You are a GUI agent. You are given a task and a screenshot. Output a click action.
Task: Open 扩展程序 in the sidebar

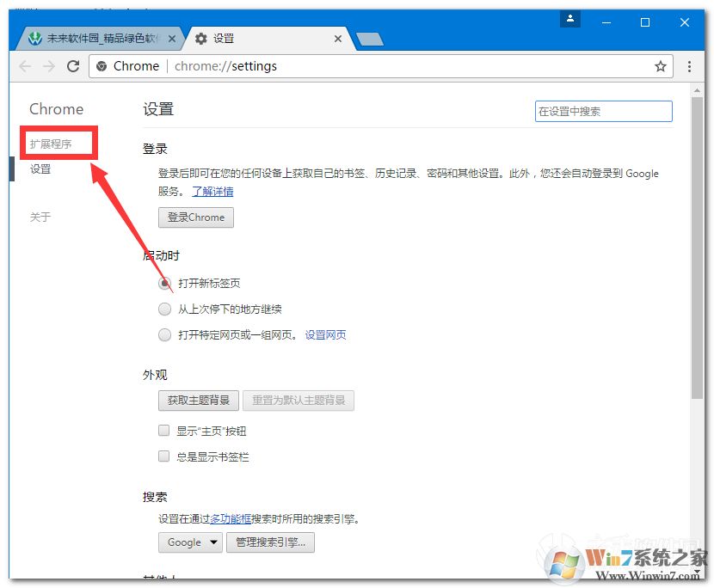[x=51, y=144]
